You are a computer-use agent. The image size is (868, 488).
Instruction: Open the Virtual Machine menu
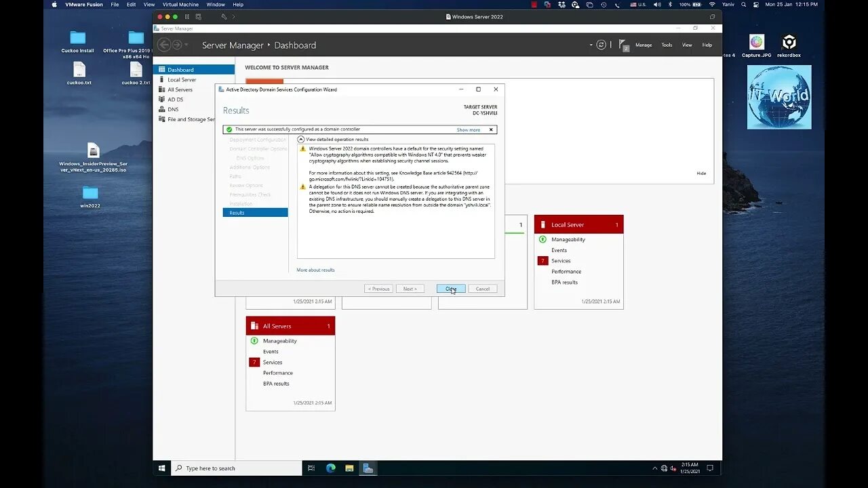pyautogui.click(x=180, y=5)
